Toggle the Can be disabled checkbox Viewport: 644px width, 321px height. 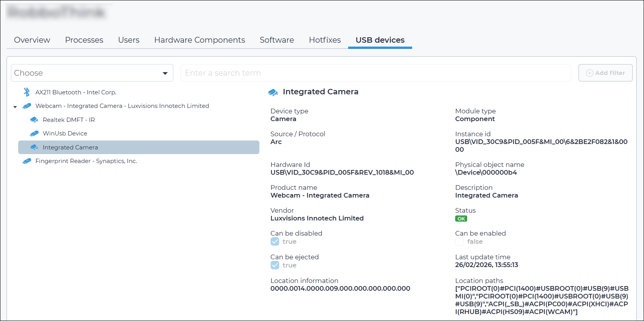pyautogui.click(x=275, y=241)
